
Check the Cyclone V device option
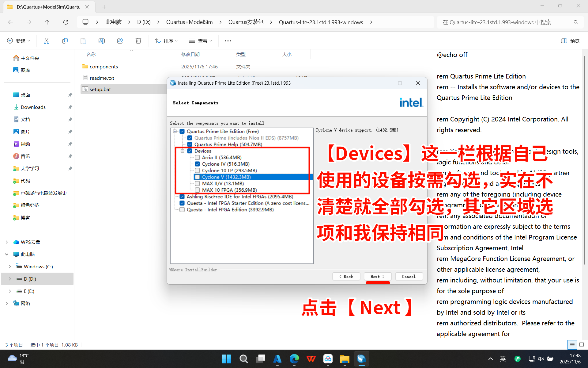(198, 177)
